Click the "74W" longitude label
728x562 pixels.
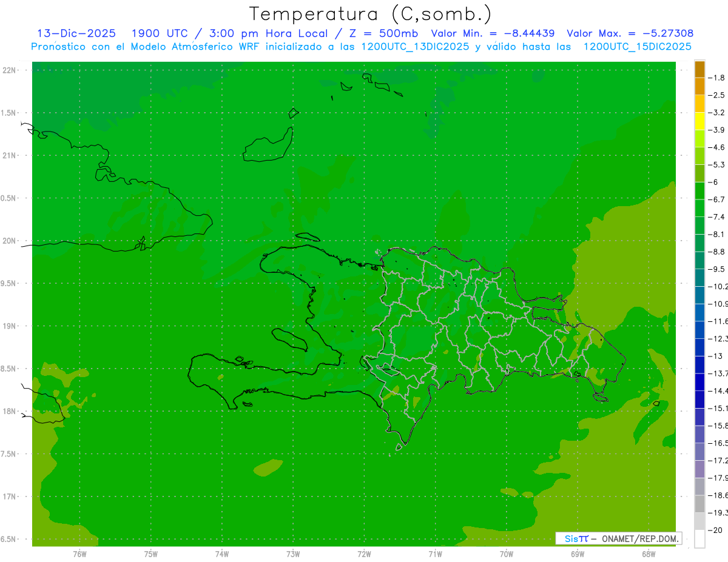click(221, 554)
